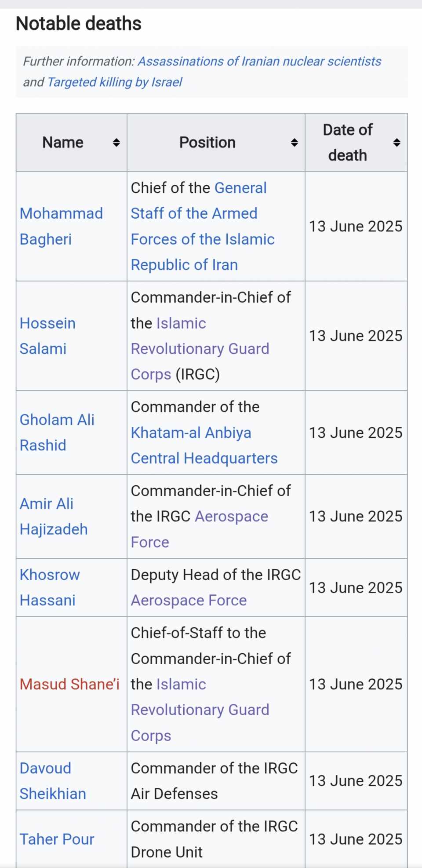Sort table by Position column arrows
The image size is (422, 868).
tap(295, 143)
